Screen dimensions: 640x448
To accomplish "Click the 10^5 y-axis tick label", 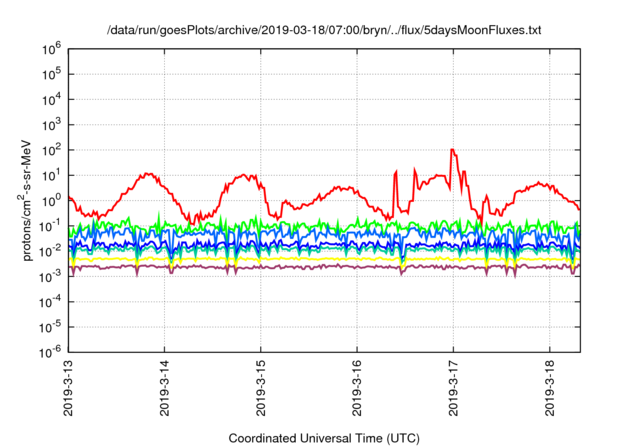I will pyautogui.click(x=51, y=74).
